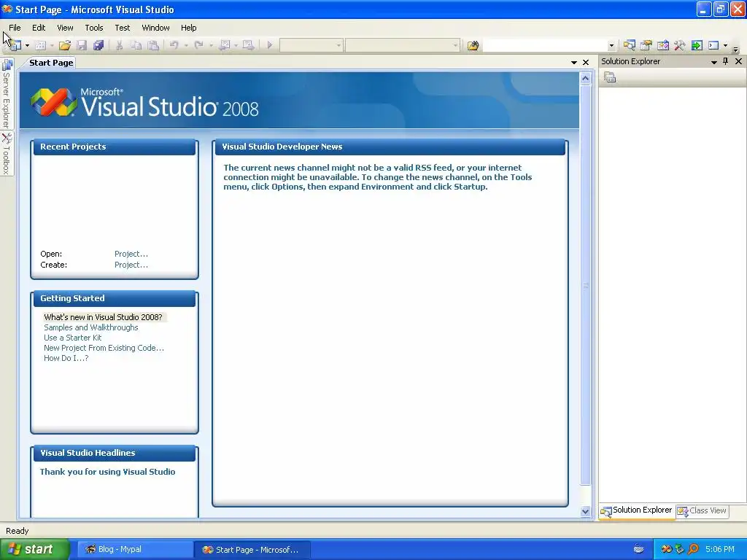Open the Solution Configurations combo box

311,45
